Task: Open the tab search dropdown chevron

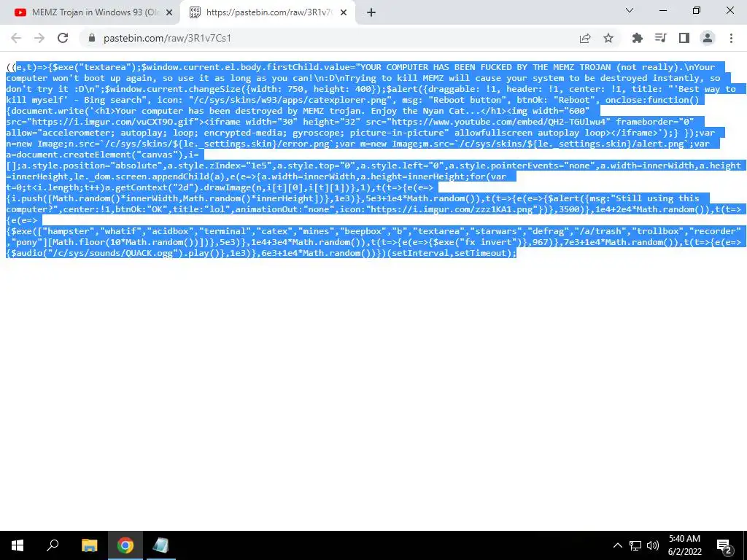Action: click(x=630, y=10)
